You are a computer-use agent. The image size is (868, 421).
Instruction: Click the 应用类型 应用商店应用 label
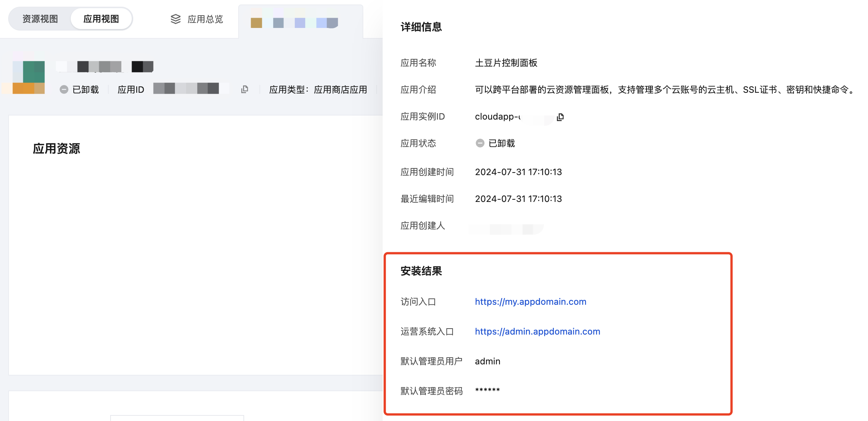[318, 89]
